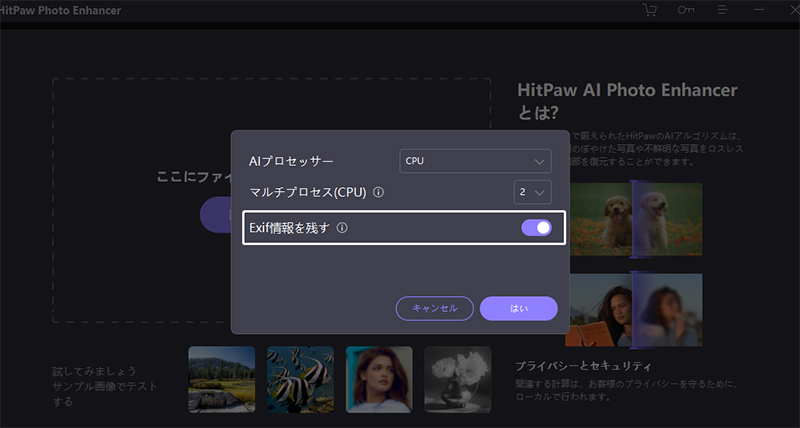The width and height of the screenshot is (800, 428).
Task: Toggle the Exif情報を残す switch
Action: pyautogui.click(x=536, y=228)
